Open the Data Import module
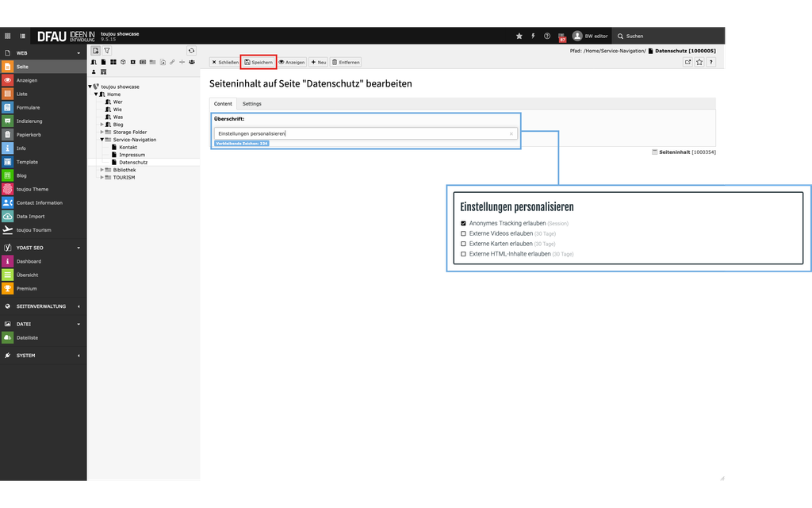 (30, 216)
